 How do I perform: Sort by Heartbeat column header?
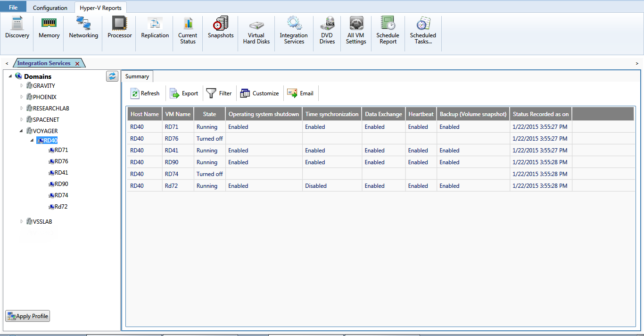pos(421,114)
